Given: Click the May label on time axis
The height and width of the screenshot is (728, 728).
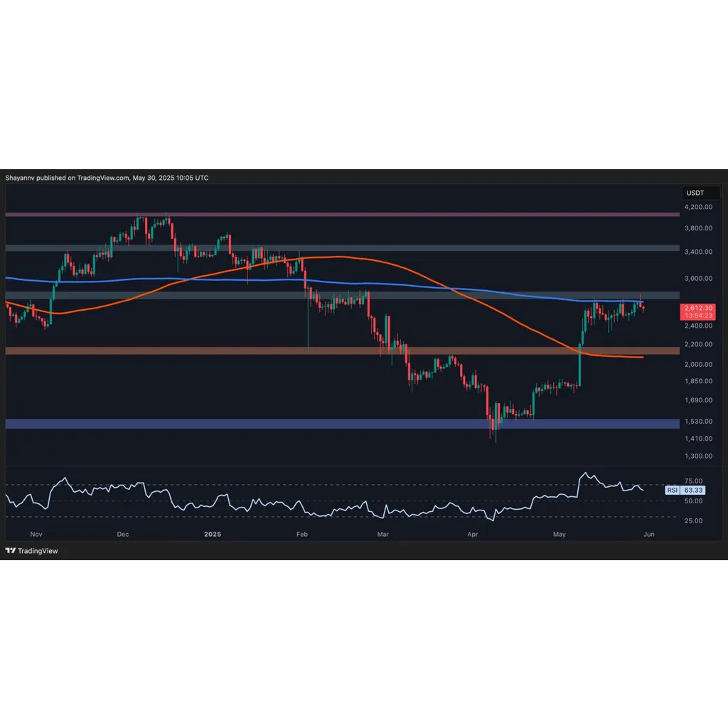Looking at the screenshot, I should click(560, 535).
